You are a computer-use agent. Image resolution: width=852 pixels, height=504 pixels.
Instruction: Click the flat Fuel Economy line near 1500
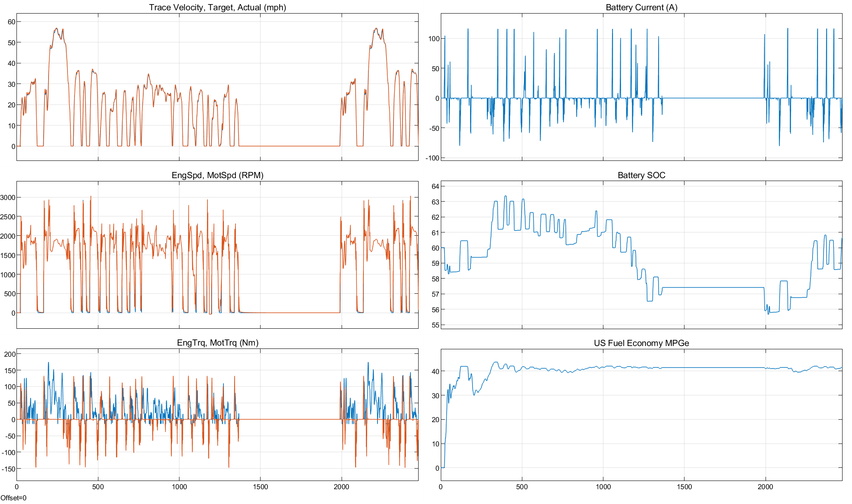[x=684, y=367]
